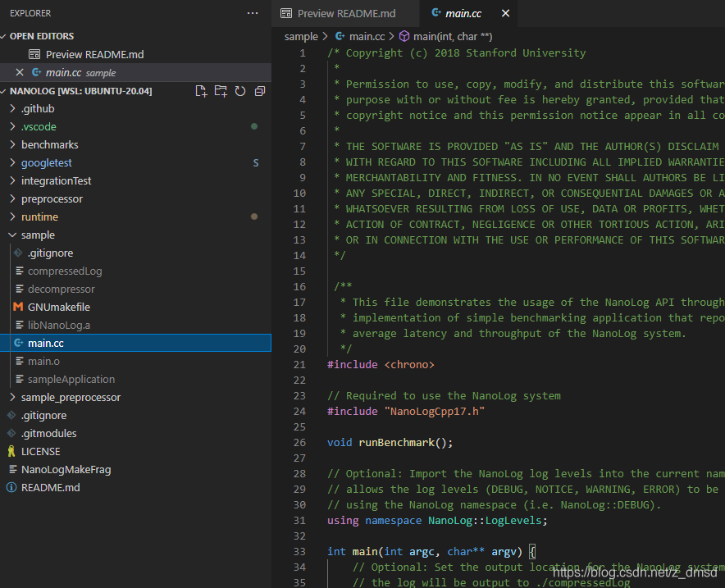Click the file icon beside compressedLog
725x588 pixels.
[20, 271]
